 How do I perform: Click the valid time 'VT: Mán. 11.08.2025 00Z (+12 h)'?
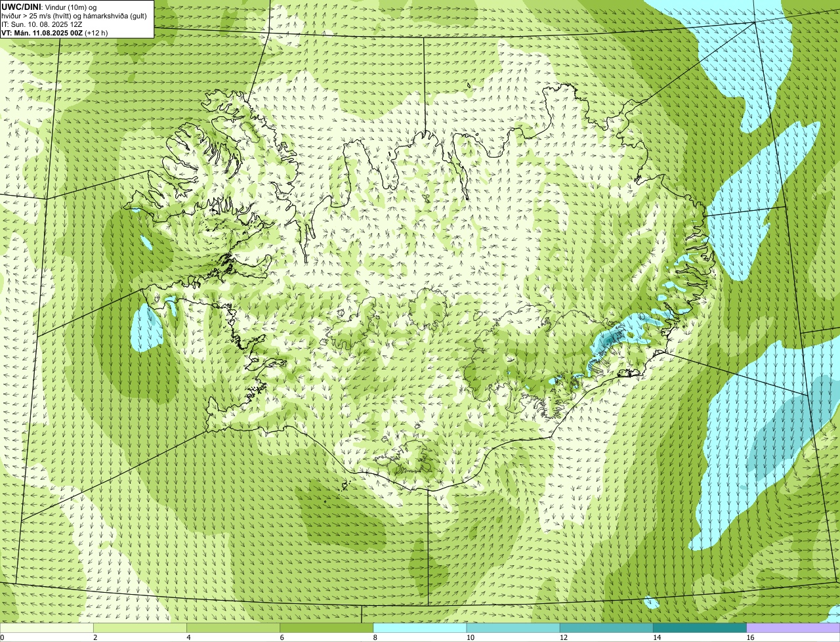[x=54, y=32]
